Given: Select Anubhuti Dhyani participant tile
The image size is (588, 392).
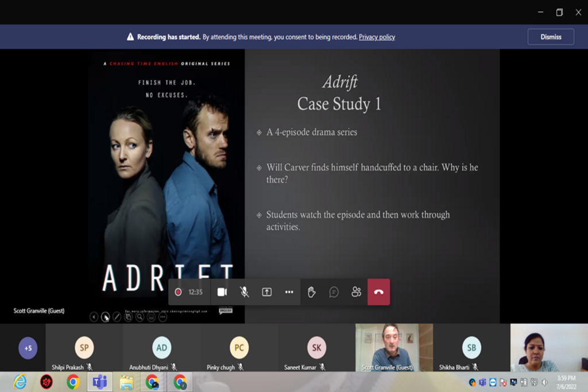Looking at the screenshot, I should [x=161, y=348].
